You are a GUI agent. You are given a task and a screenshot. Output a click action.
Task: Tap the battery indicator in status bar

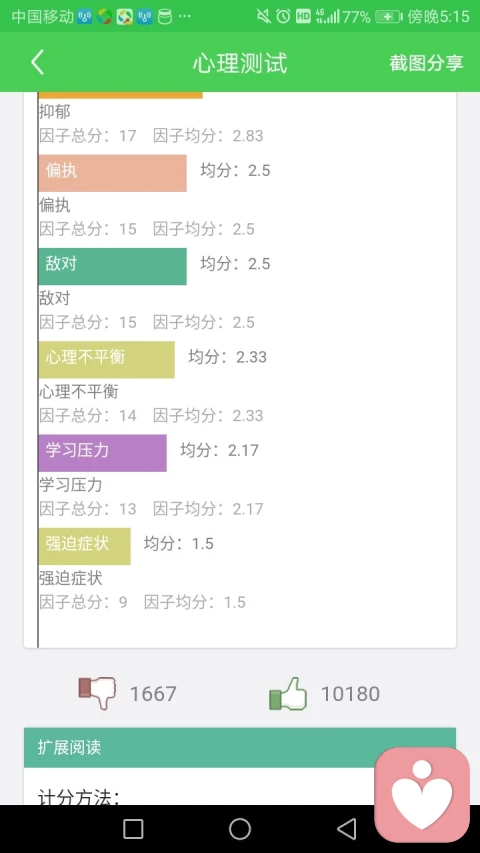[389, 17]
